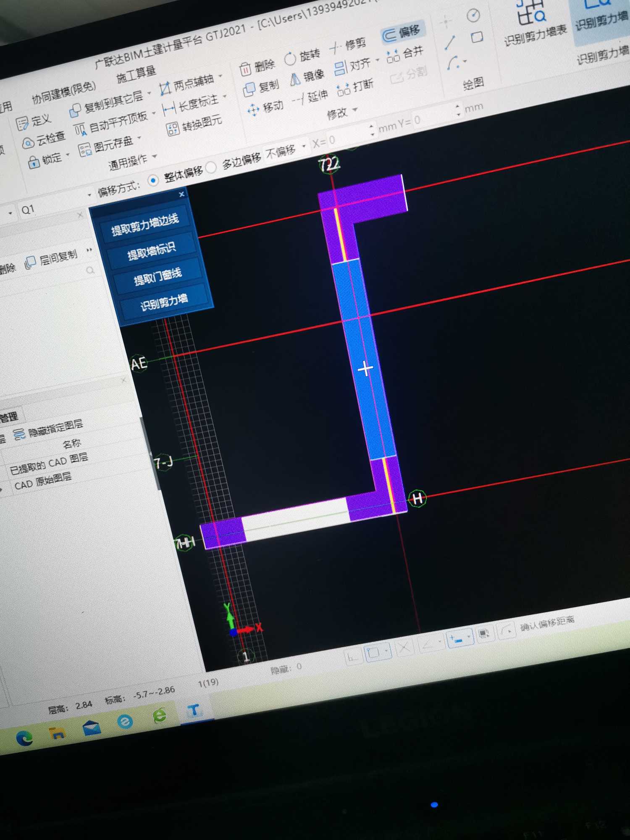Click the arc draw tool in 绘图
This screenshot has width=630, height=840.
[x=452, y=63]
